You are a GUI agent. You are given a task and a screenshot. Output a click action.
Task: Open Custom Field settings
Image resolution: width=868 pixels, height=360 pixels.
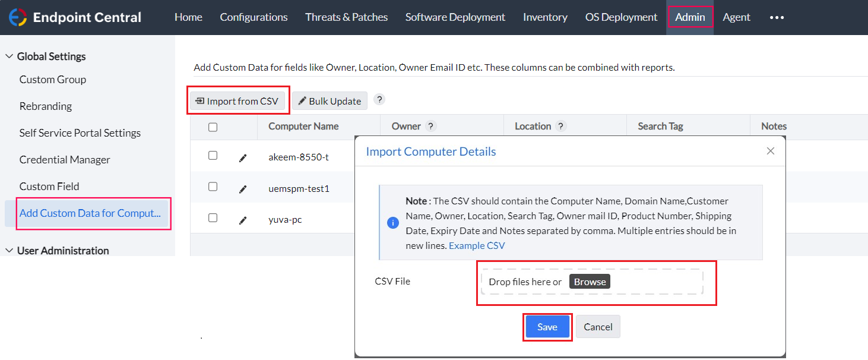tap(49, 187)
